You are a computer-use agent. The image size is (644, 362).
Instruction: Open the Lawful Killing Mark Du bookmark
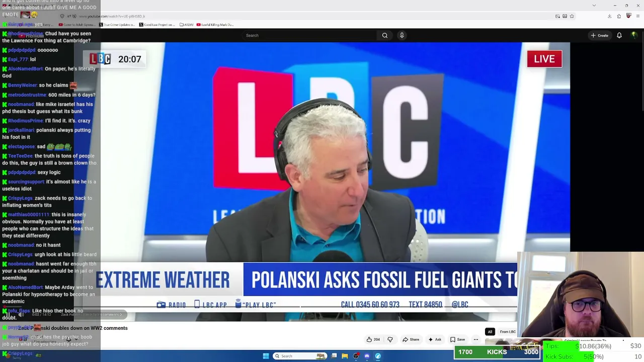(x=215, y=25)
